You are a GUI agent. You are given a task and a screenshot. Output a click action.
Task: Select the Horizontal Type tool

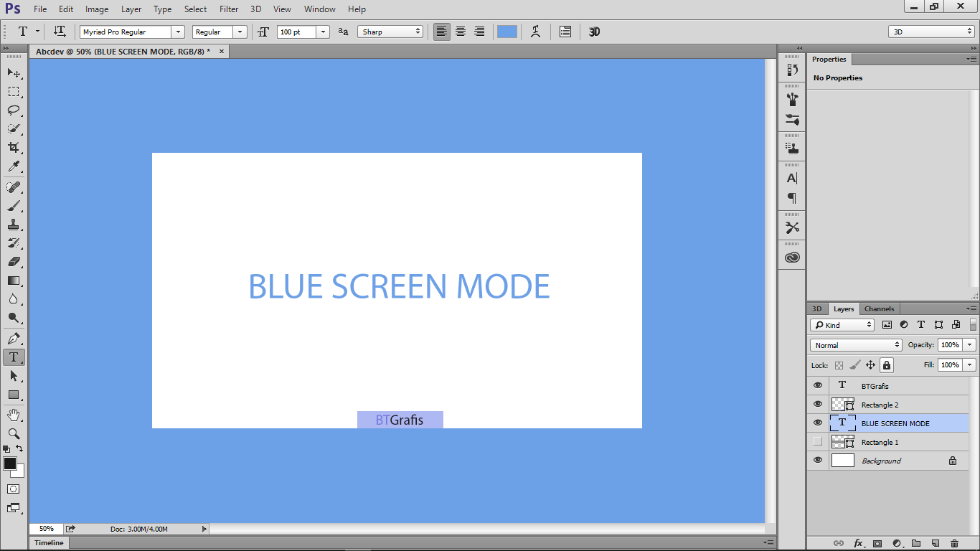click(x=14, y=357)
